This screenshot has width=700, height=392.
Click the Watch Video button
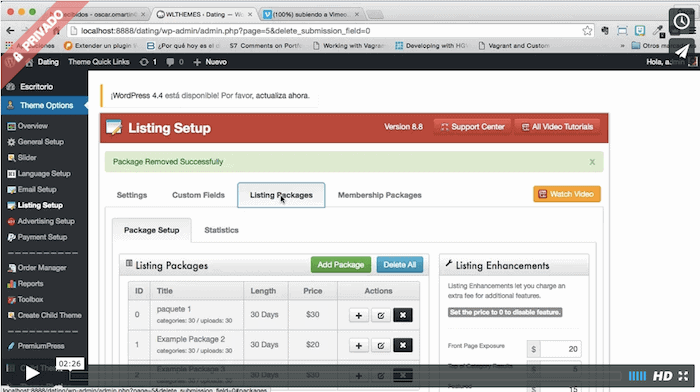click(x=567, y=194)
